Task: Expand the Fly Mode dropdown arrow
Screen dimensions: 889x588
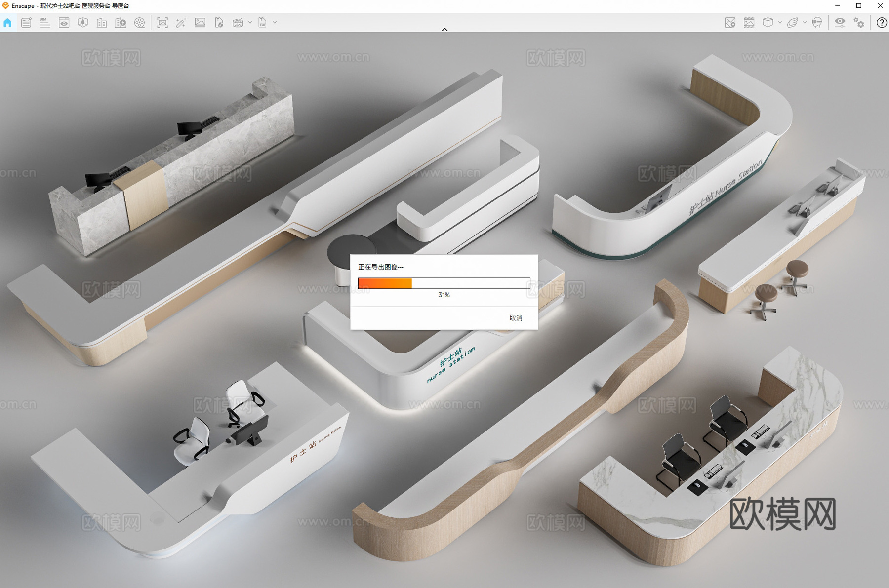Action: (805, 22)
